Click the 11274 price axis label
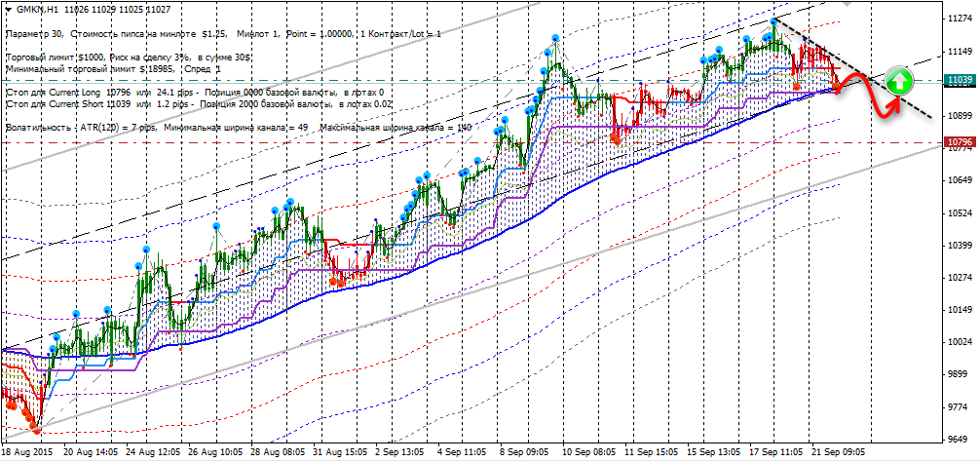Image resolution: width=980 pixels, height=462 pixels. coord(959,19)
